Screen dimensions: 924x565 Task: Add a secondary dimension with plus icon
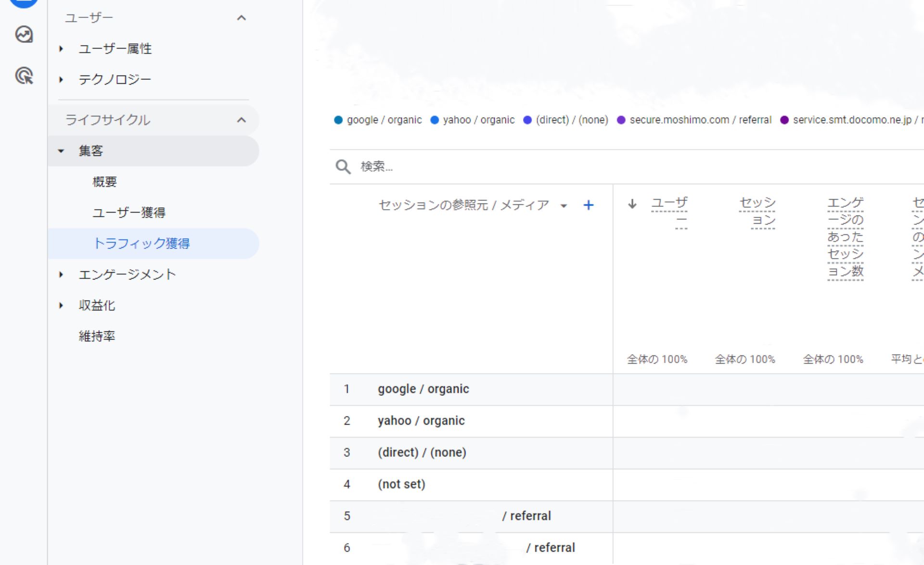[588, 205]
